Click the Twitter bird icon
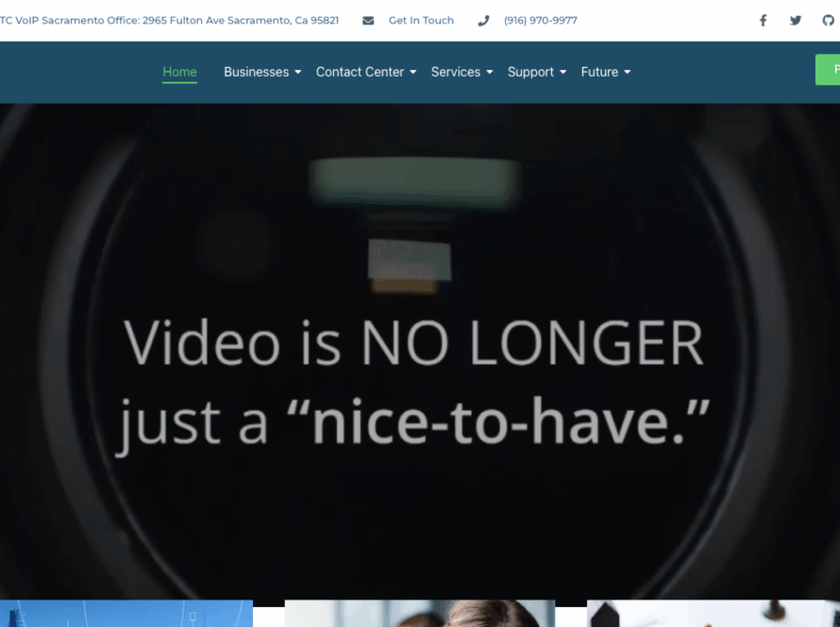Viewport: 840px width, 627px height. [796, 21]
